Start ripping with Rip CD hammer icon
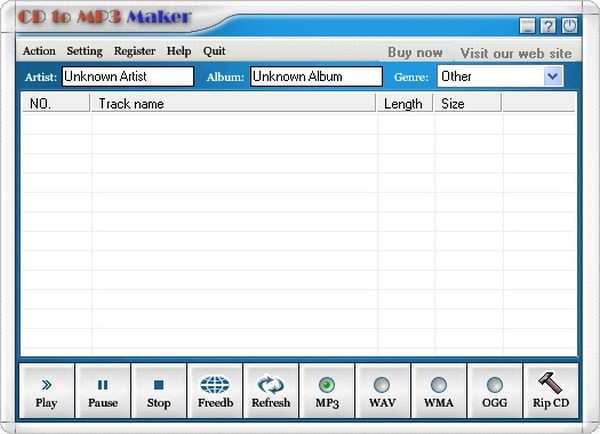The image size is (600, 434). pyautogui.click(x=551, y=384)
